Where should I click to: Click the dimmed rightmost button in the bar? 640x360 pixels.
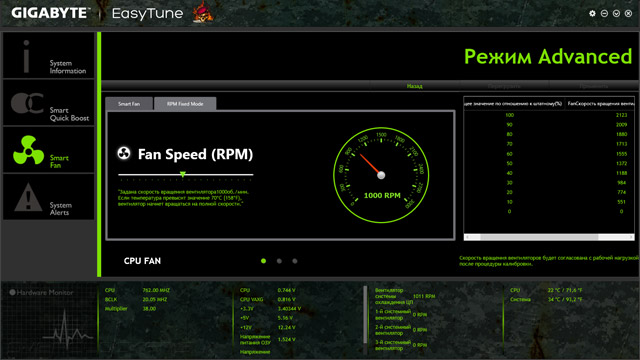[x=593, y=86]
